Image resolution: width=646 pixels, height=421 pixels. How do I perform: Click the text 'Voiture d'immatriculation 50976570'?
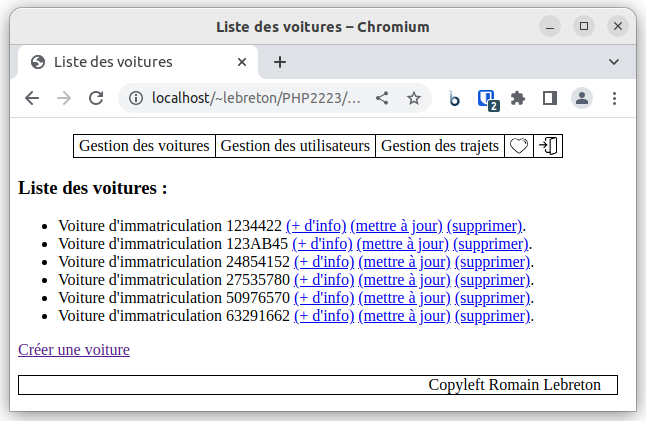(x=174, y=298)
